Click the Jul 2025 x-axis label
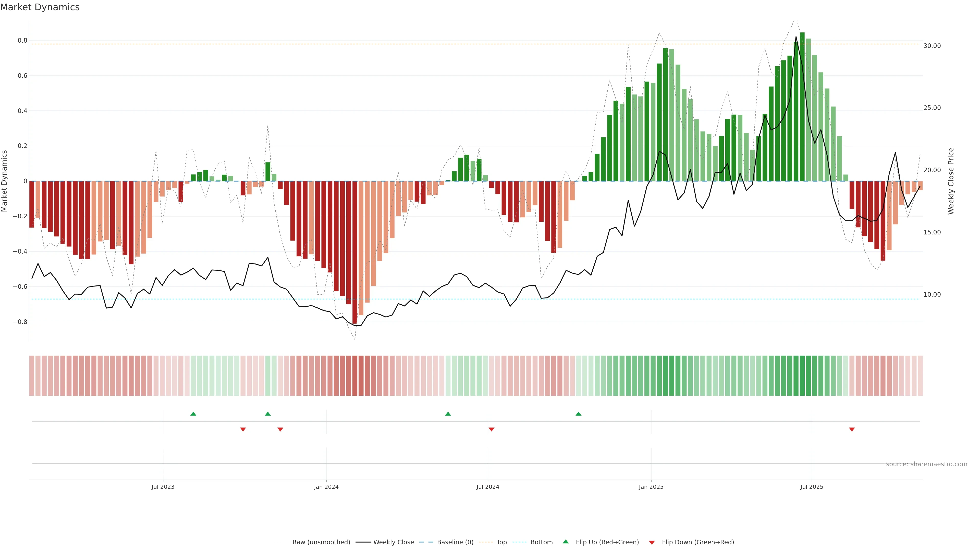This screenshot has height=551, width=980. pos(812,487)
